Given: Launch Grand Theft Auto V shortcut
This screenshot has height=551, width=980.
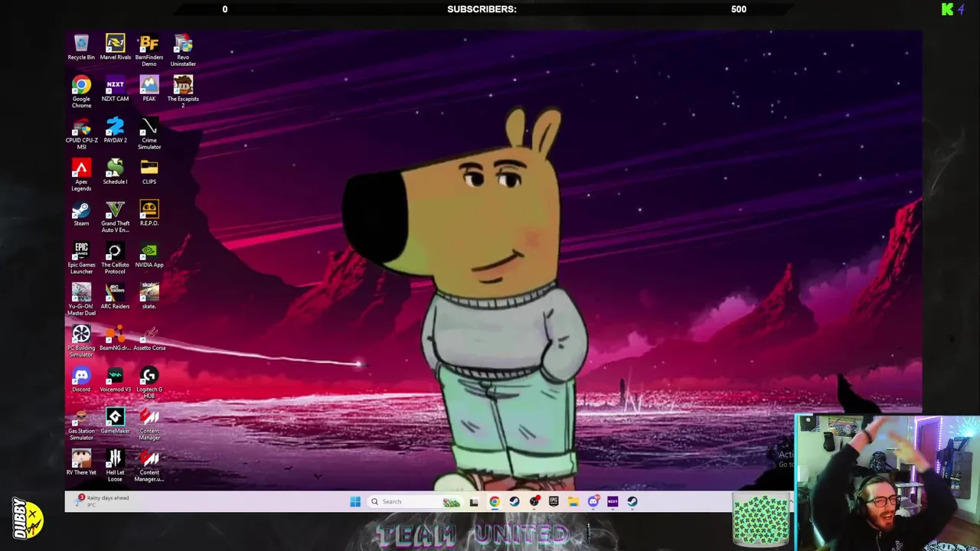Looking at the screenshot, I should 115,216.
